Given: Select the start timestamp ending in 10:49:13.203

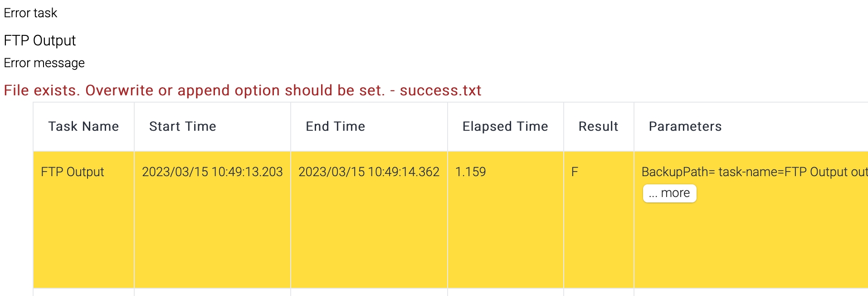Looking at the screenshot, I should [212, 172].
